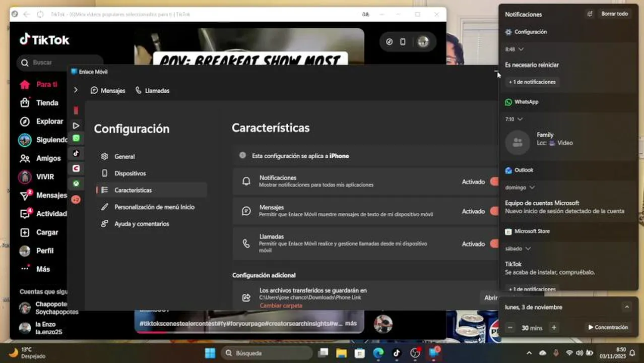644x363 pixels.
Task: Click the Ayuda y comentarios person icon
Action: coord(105,223)
